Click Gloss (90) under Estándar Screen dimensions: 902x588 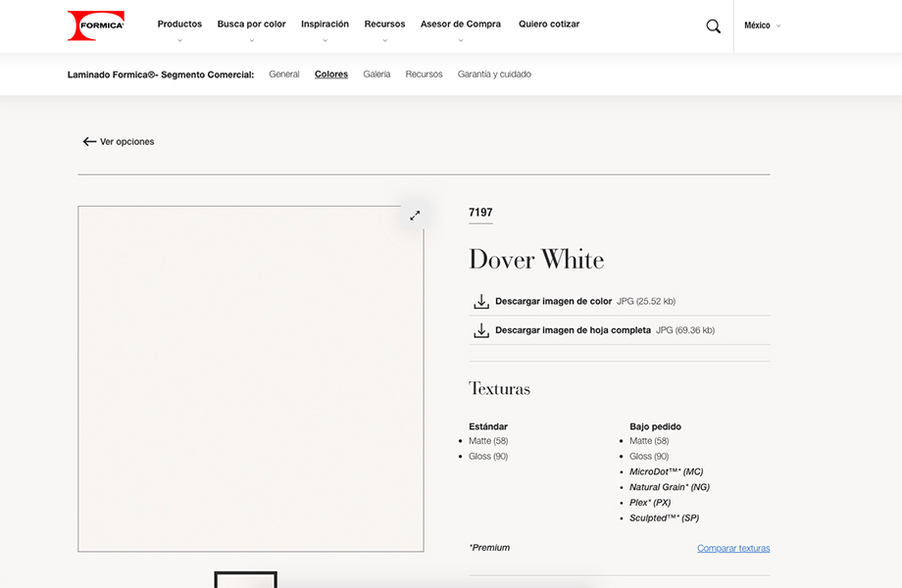tap(488, 457)
